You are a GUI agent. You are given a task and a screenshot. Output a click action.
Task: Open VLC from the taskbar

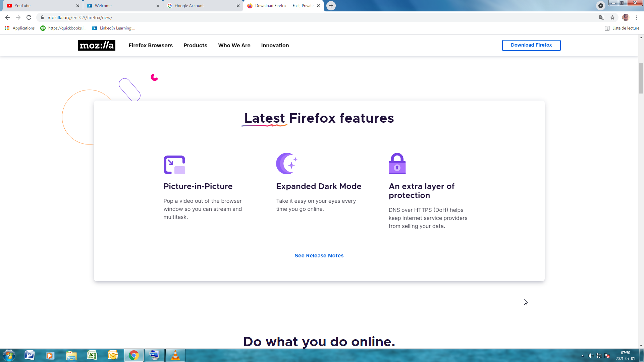pos(175,355)
